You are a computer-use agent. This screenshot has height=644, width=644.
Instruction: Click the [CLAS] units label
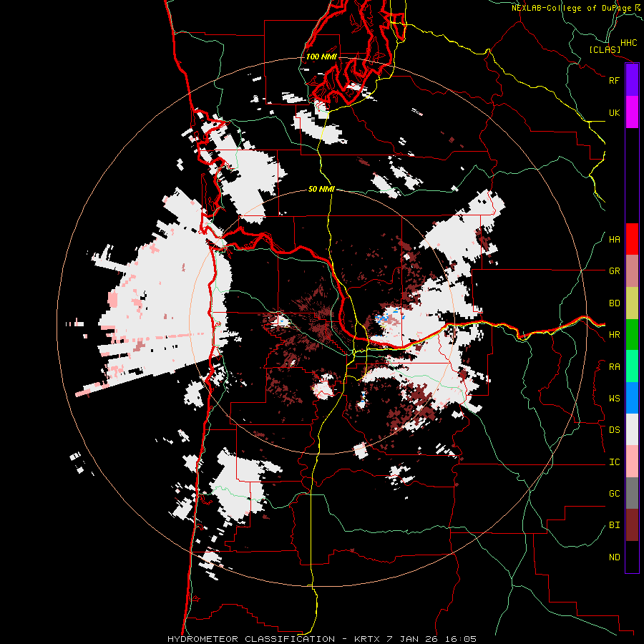pos(605,50)
